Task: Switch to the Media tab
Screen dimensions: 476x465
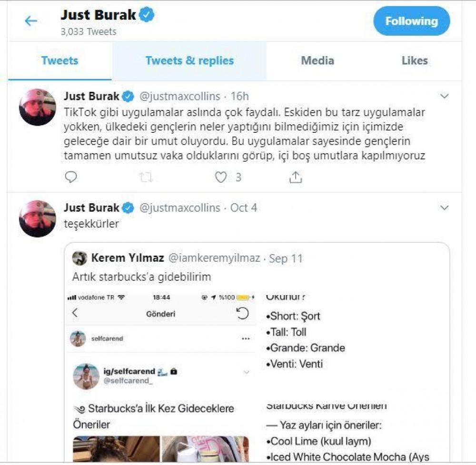Action: coord(317,61)
